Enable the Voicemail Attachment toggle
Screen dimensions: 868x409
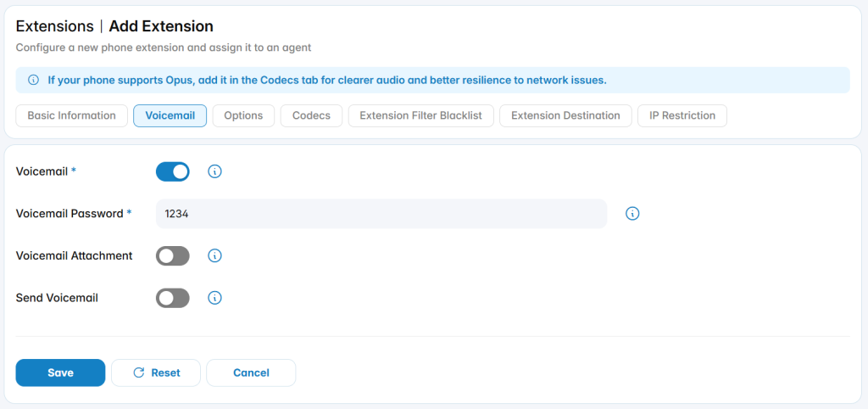[173, 256]
